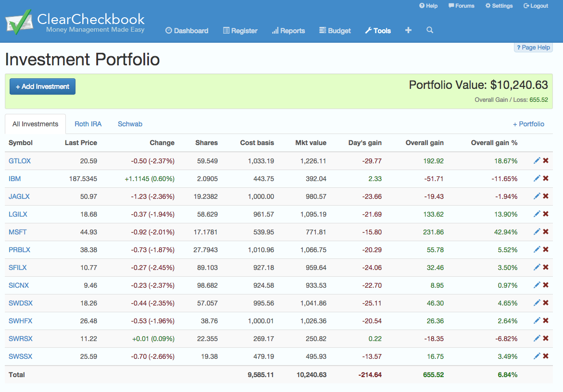The height and width of the screenshot is (392, 563).
Task: Go to Dashboard in the navbar
Action: pyautogui.click(x=187, y=31)
